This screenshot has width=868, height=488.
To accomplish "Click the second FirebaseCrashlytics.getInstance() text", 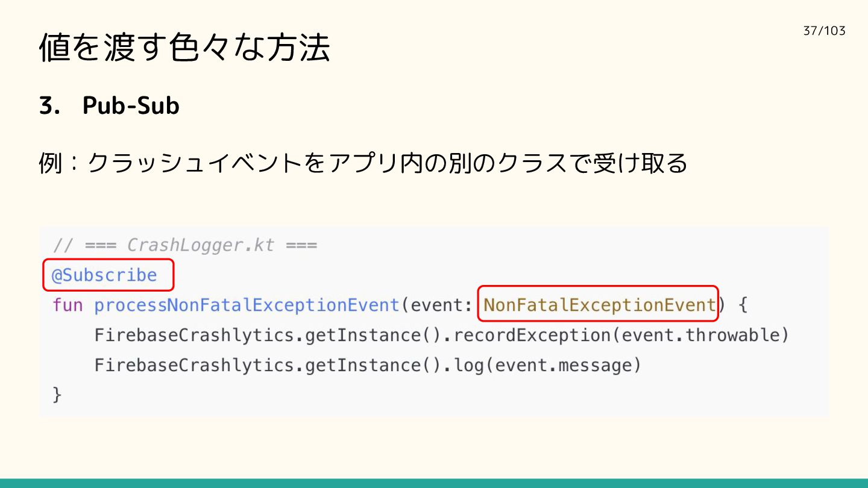I will [x=268, y=365].
